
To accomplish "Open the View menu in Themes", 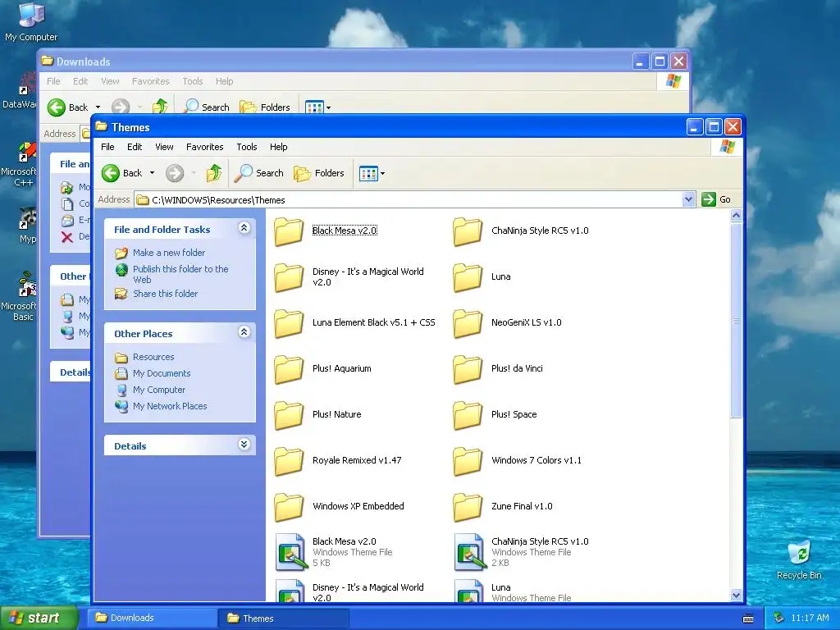I will 164,147.
